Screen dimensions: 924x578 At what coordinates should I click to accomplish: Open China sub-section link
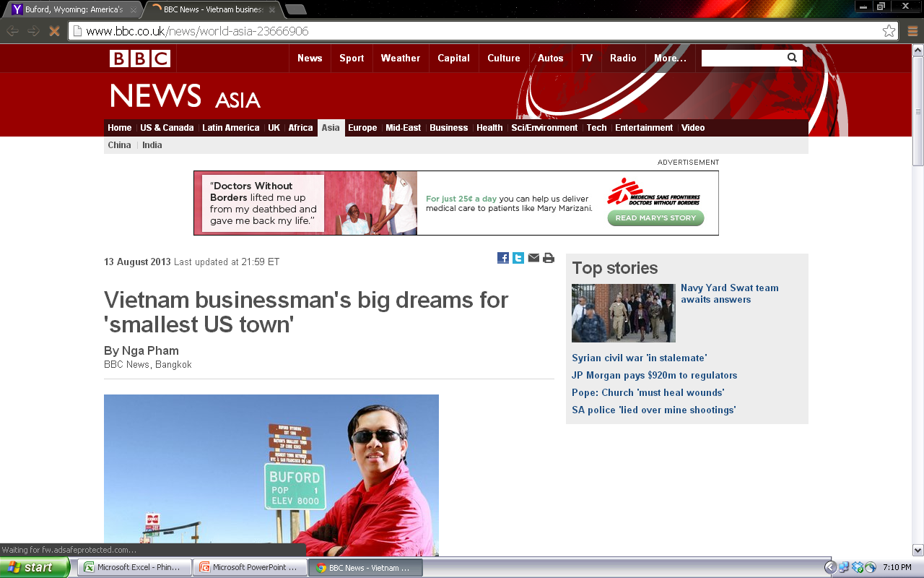(x=119, y=145)
